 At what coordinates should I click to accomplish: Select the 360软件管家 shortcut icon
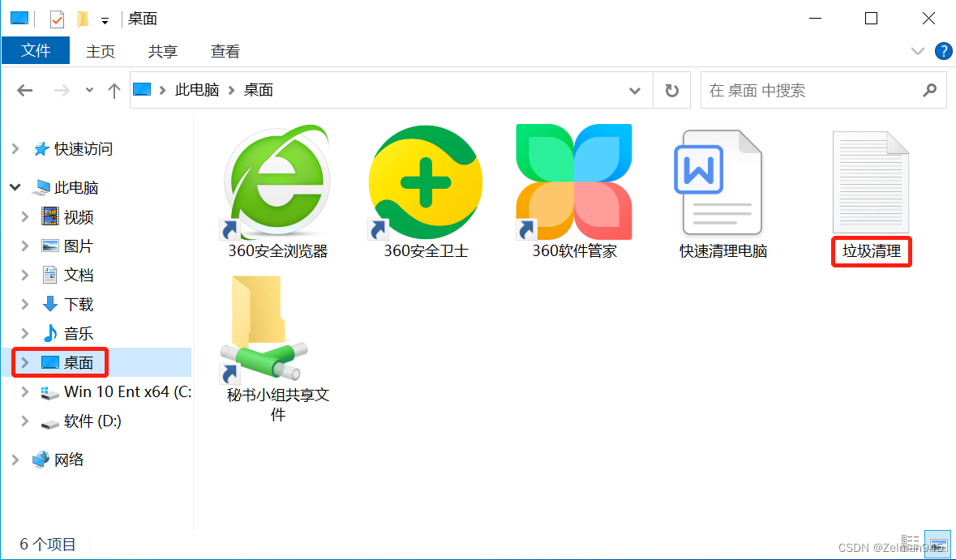coord(574,182)
